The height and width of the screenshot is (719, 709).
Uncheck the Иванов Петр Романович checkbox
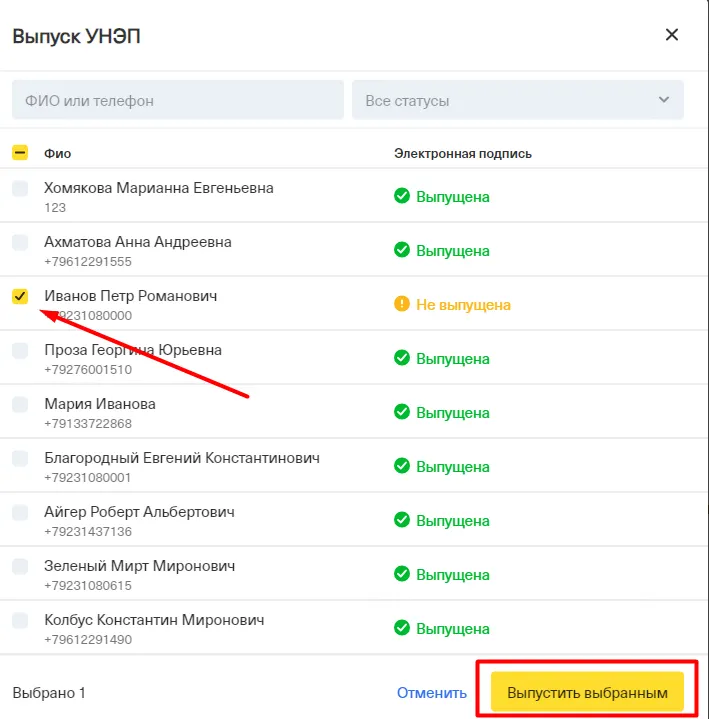pos(20,296)
